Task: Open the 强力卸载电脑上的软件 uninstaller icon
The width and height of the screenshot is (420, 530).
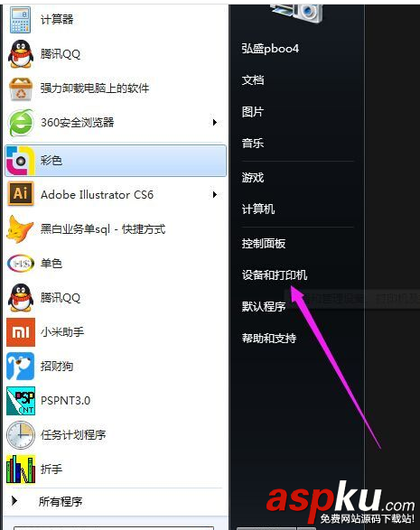Action: click(x=21, y=88)
